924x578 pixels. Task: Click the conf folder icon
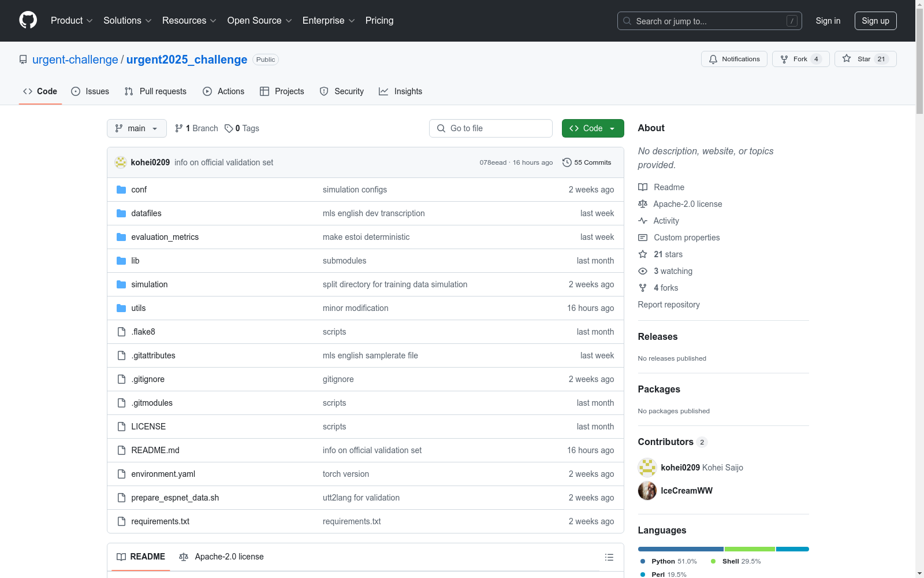click(x=121, y=190)
